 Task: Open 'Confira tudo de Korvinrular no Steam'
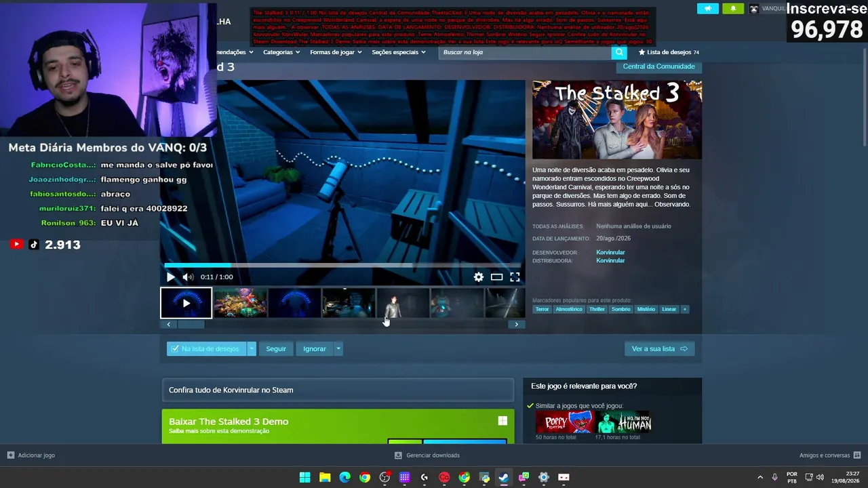tap(338, 390)
